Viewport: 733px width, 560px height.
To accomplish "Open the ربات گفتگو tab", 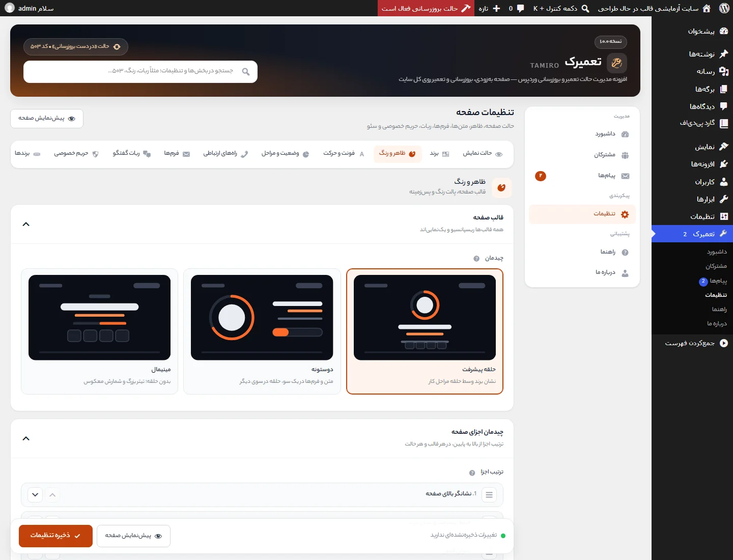I will [131, 154].
